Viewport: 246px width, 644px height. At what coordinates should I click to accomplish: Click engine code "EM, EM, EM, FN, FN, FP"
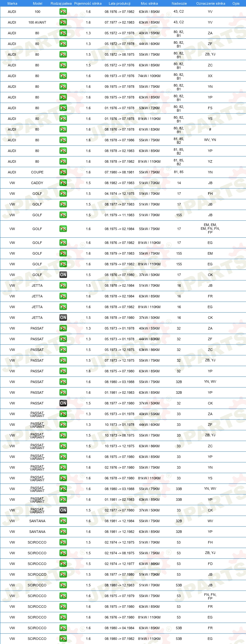pyautogui.click(x=210, y=229)
